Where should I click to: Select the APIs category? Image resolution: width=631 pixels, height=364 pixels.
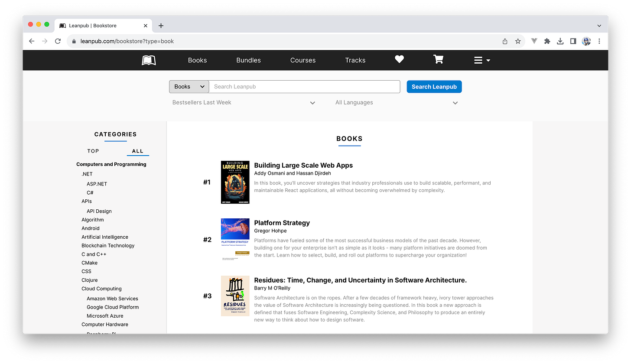87,201
